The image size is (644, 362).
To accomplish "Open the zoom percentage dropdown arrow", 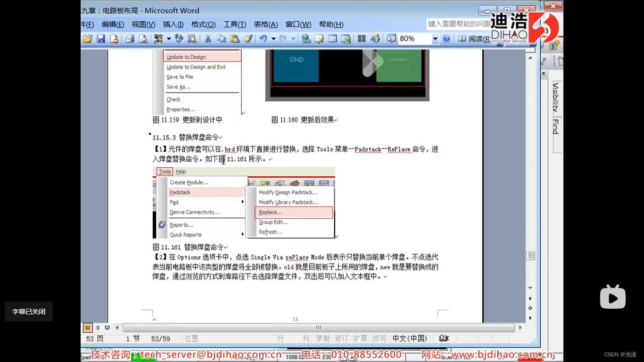I will (435, 39).
